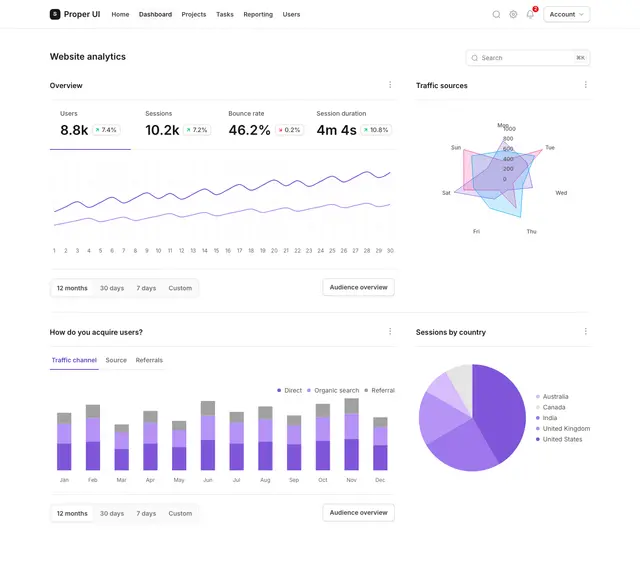This screenshot has height=566, width=640.
Task: Switch to the Source tab
Action: coord(116,360)
